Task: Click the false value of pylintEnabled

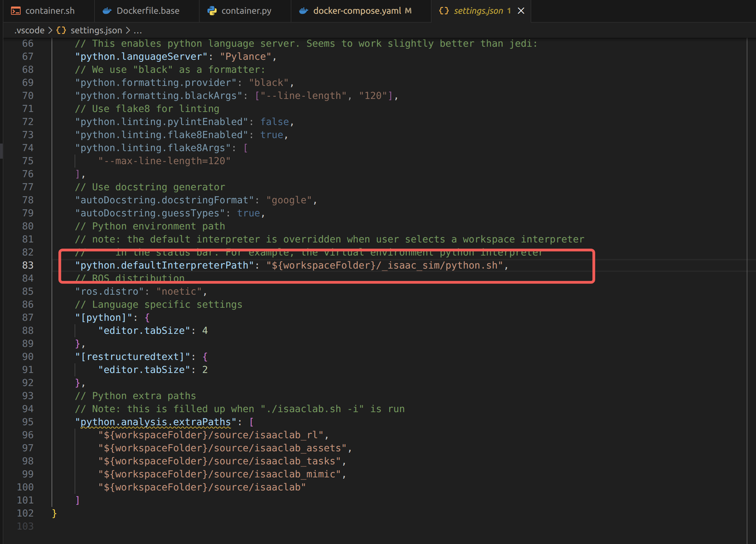Action: coord(275,122)
